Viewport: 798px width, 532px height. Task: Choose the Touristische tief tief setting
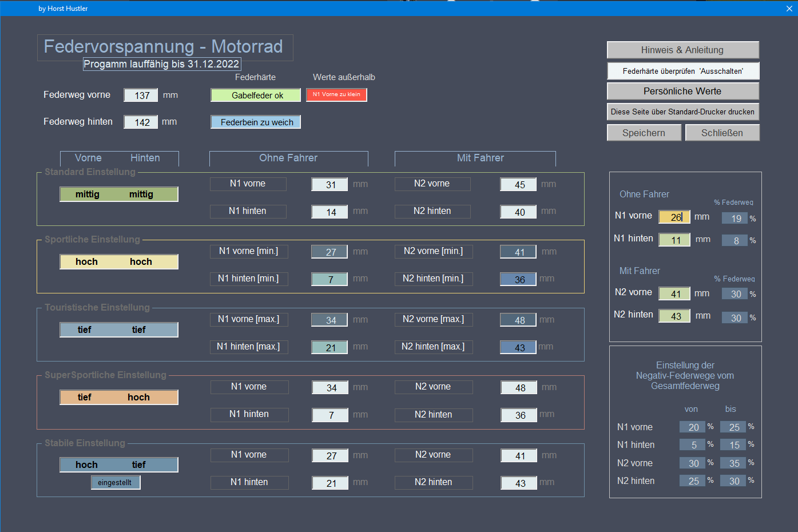[x=118, y=330]
